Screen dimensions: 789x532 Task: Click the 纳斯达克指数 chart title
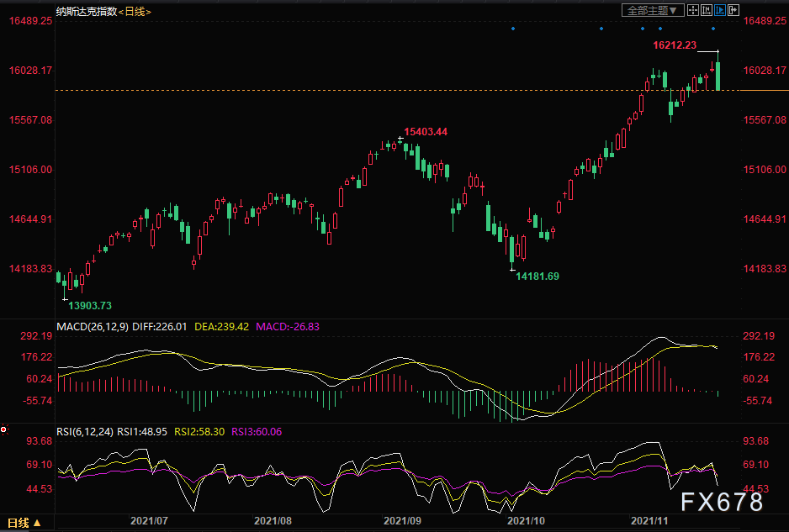pos(87,11)
